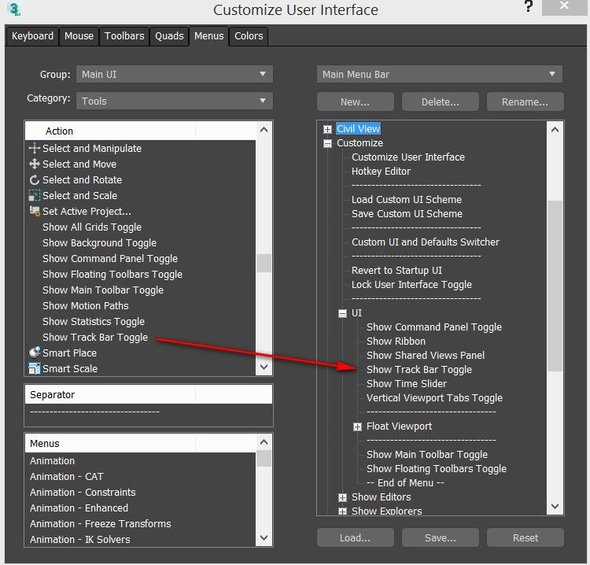Switch to the Mouse tab
Viewport: 590px width, 565px height.
click(79, 36)
